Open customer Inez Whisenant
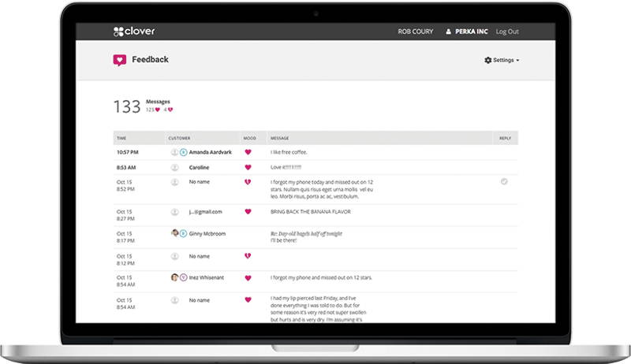 pos(207,277)
